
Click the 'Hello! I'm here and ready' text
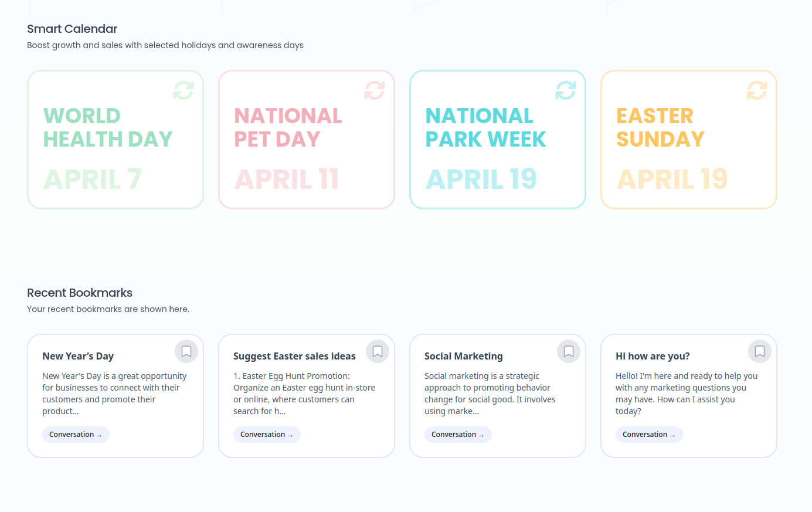[687, 394]
